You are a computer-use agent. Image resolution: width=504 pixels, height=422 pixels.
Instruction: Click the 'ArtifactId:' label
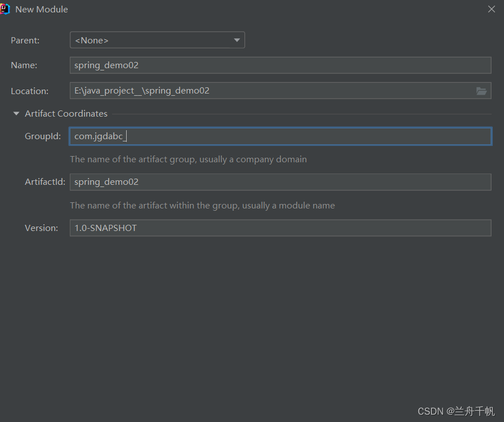pos(45,182)
